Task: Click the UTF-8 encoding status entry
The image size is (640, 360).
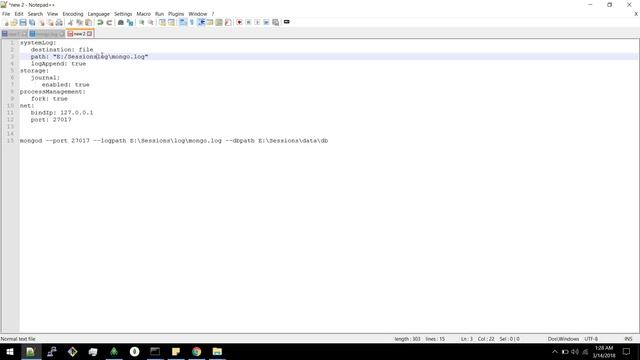Action: (591, 339)
